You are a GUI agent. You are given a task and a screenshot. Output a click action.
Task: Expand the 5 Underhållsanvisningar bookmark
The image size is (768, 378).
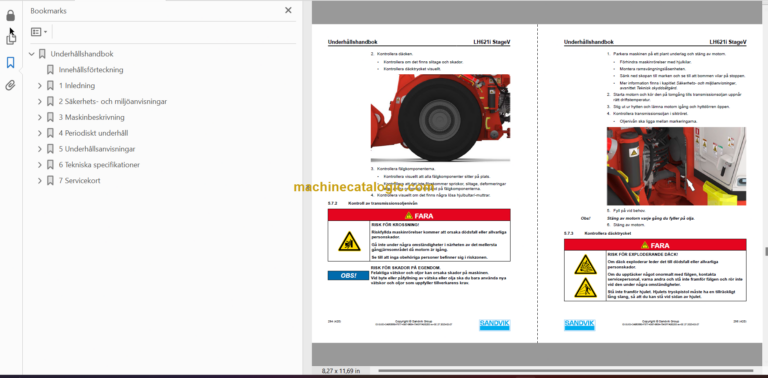(x=40, y=149)
